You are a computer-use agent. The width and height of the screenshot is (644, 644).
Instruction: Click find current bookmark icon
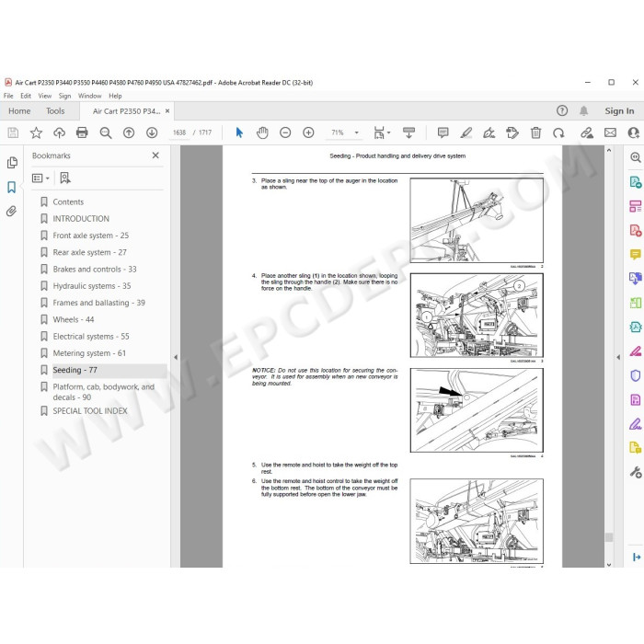coord(65,178)
